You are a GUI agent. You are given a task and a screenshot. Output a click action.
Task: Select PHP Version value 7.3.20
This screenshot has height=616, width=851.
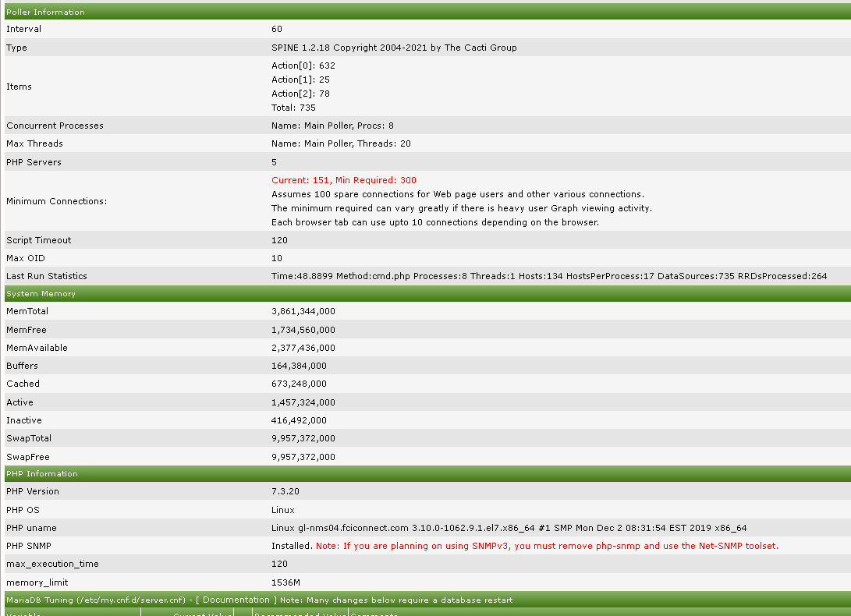[285, 491]
